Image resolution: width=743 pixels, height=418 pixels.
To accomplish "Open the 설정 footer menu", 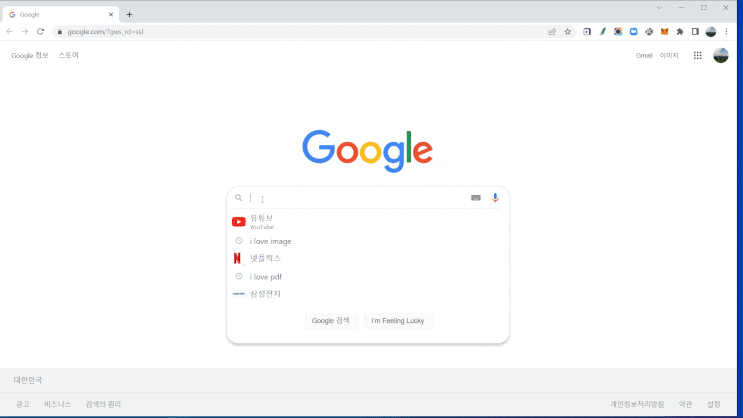I will point(714,404).
